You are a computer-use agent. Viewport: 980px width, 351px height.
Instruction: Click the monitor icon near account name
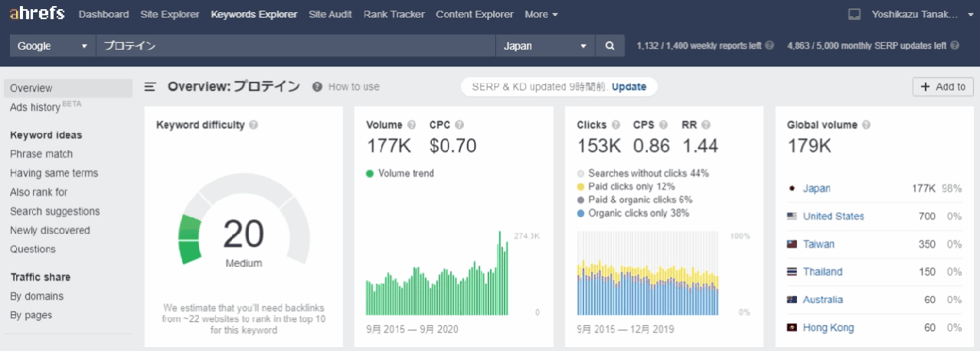click(855, 15)
